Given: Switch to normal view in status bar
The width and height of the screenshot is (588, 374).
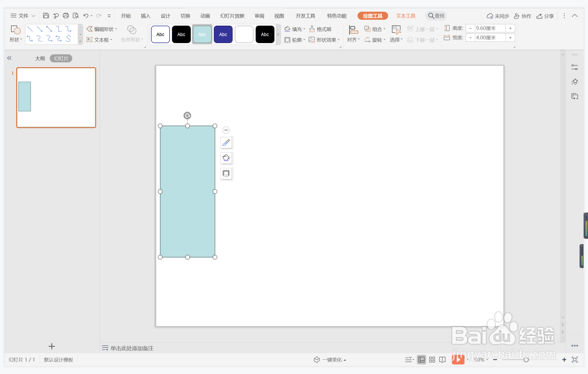Looking at the screenshot, I should pyautogui.click(x=421, y=360).
